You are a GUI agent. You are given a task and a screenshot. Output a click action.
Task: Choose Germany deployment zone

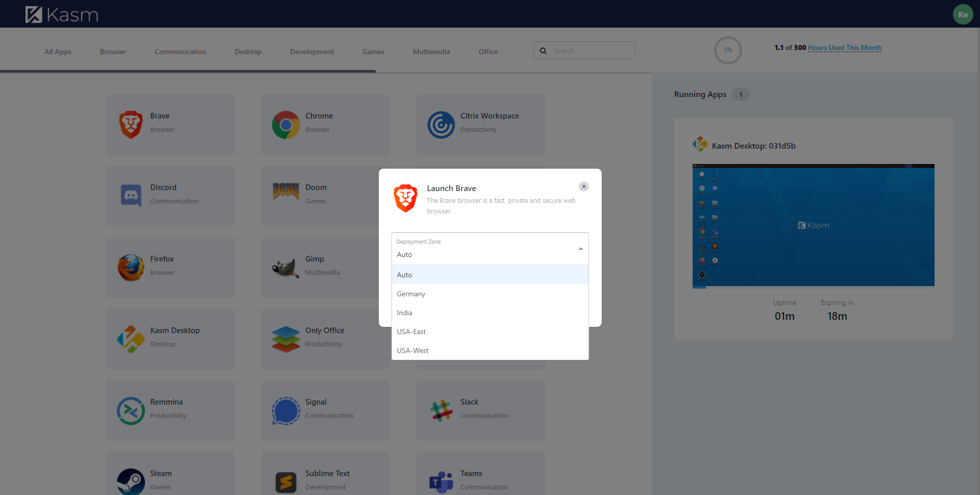pyautogui.click(x=490, y=294)
